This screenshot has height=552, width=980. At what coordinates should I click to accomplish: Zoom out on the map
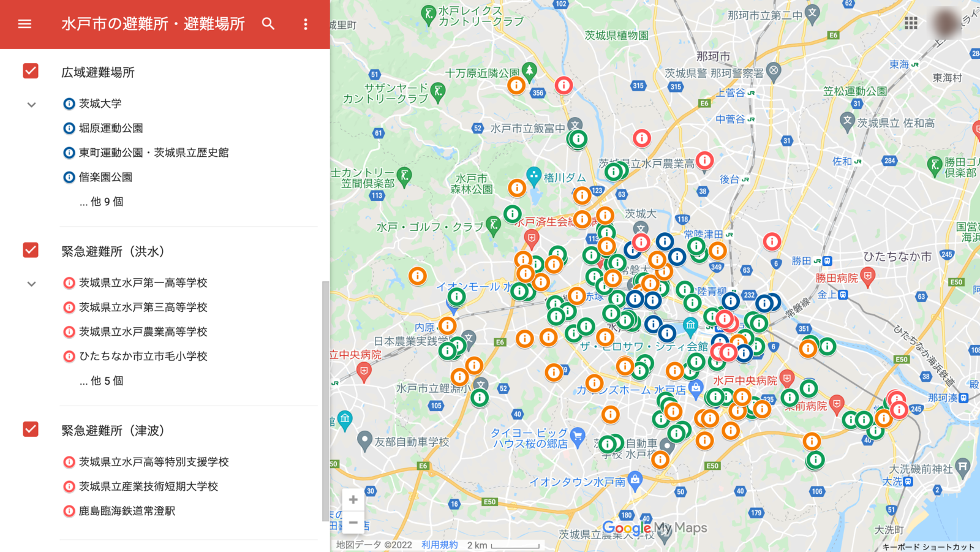point(353,523)
